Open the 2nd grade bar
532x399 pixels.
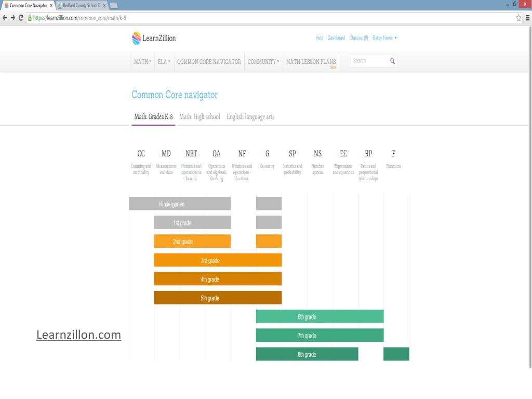pyautogui.click(x=192, y=241)
